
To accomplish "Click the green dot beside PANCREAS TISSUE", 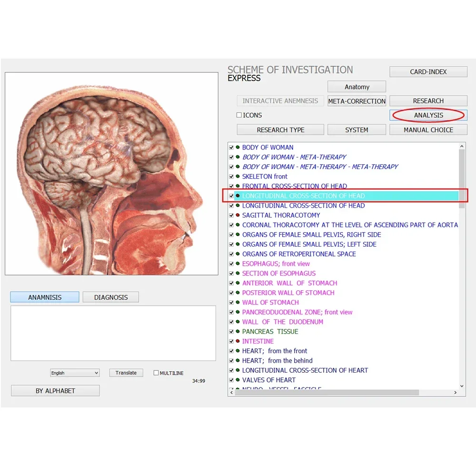I will click(238, 331).
